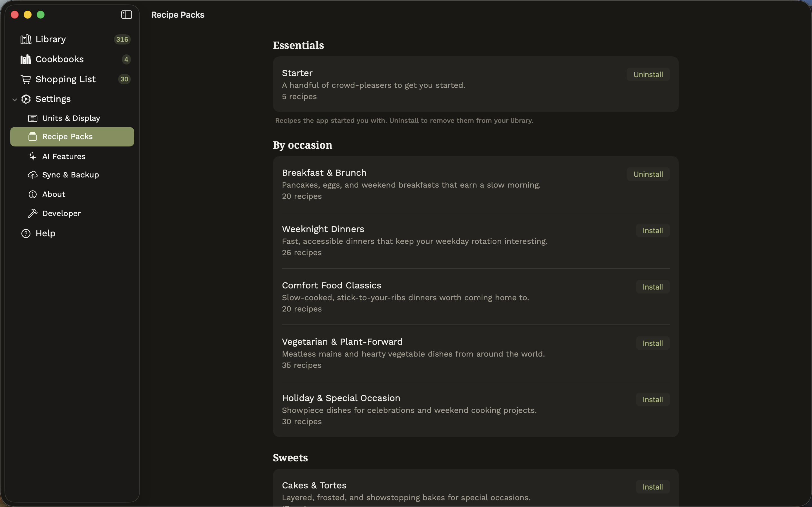The height and width of the screenshot is (507, 812).
Task: Collapse the Settings section chevron
Action: click(14, 100)
